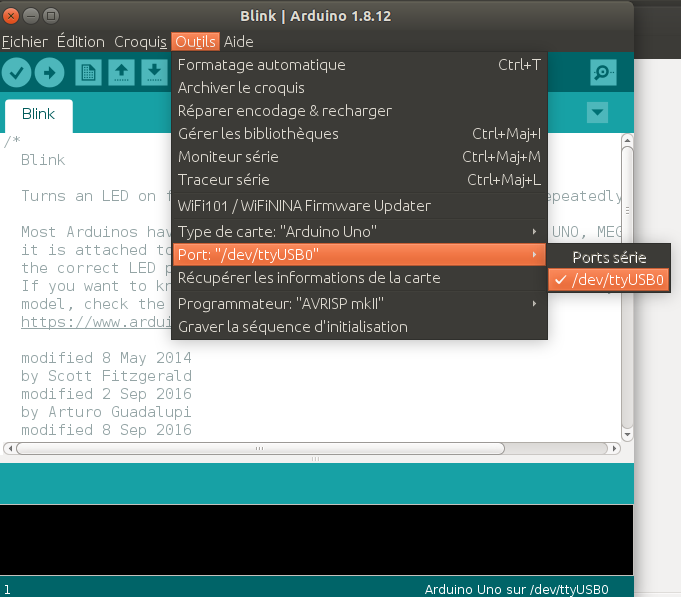This screenshot has width=681, height=597.
Task: Open the Aide menu
Action: click(x=238, y=42)
